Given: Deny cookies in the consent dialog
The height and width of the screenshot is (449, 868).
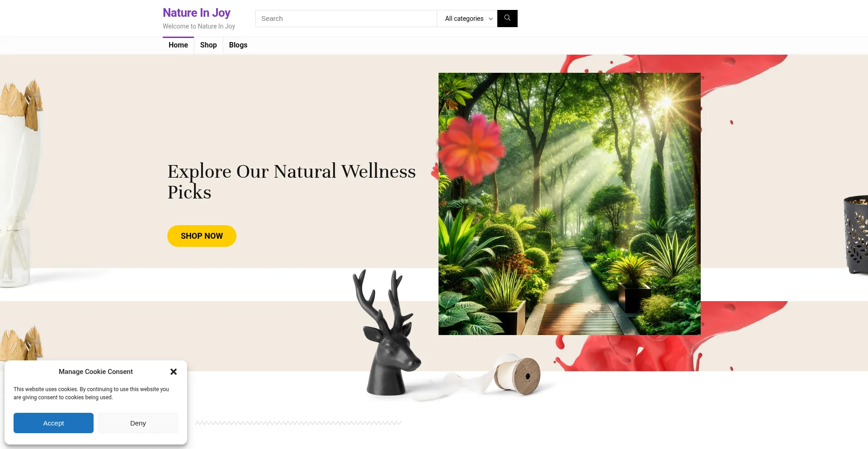Looking at the screenshot, I should (x=138, y=423).
